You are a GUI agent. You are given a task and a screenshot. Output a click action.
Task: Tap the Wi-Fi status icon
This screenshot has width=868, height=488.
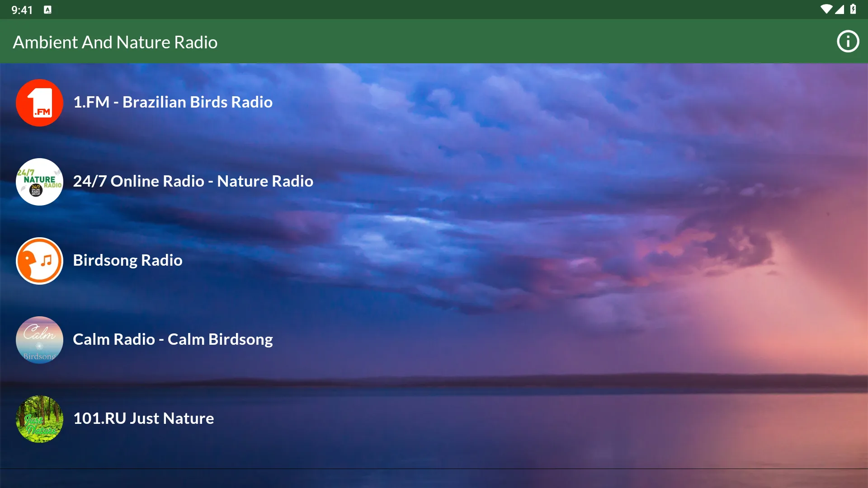click(x=826, y=9)
